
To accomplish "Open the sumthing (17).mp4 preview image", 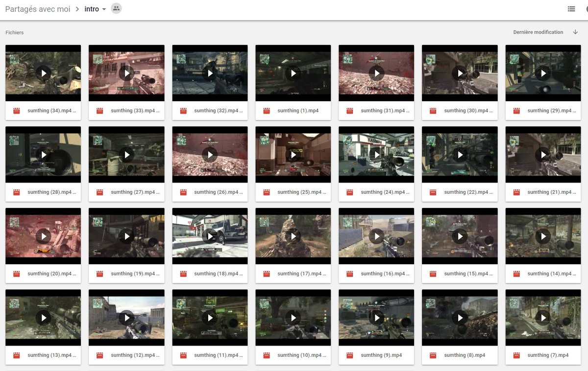I will 293,236.
